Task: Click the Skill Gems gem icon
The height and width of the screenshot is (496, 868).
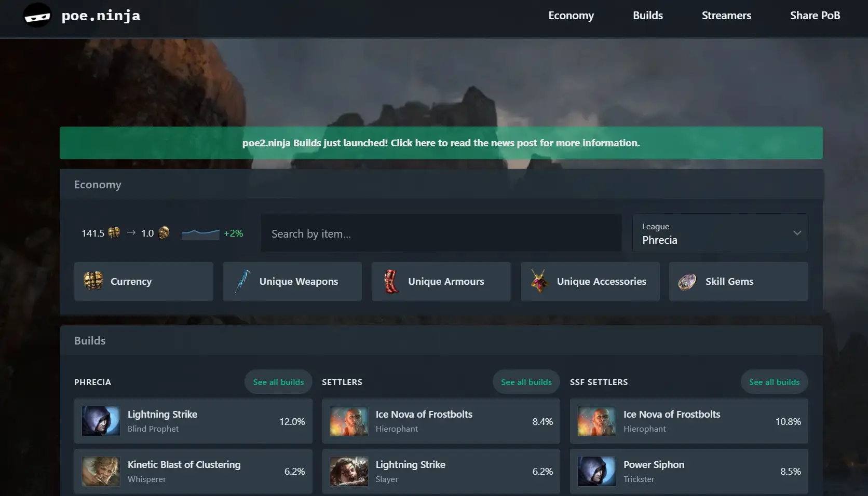Action: (687, 282)
